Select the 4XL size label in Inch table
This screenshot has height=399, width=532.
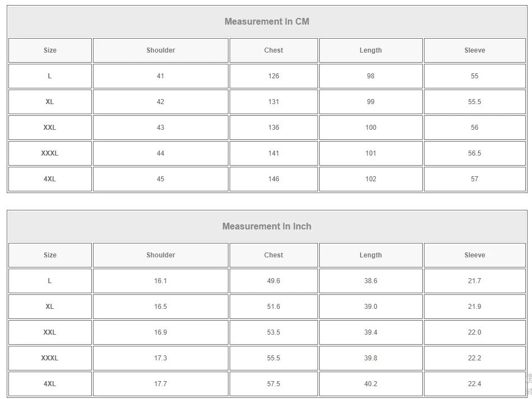point(50,384)
